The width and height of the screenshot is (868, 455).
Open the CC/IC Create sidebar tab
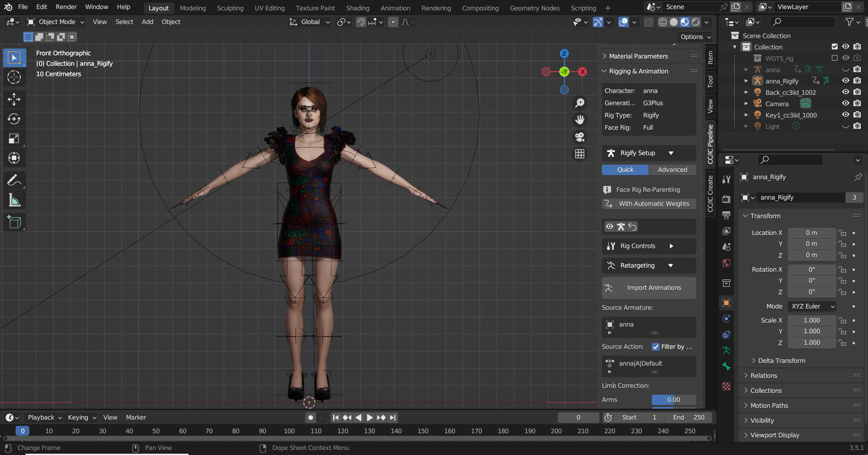pos(710,194)
